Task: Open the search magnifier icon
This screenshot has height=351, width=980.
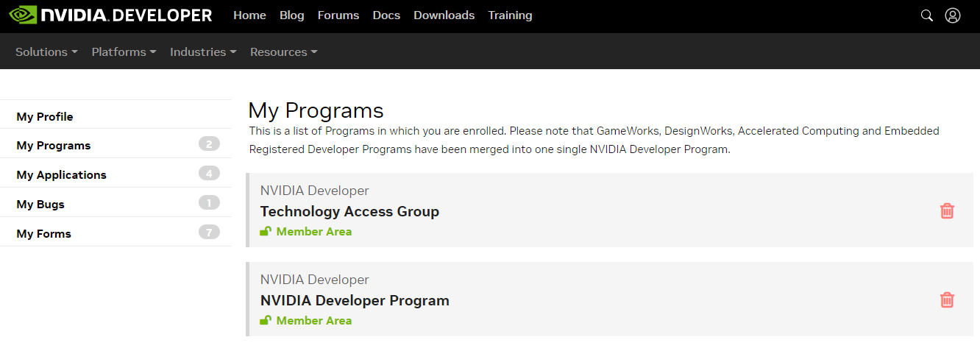Action: click(x=927, y=15)
